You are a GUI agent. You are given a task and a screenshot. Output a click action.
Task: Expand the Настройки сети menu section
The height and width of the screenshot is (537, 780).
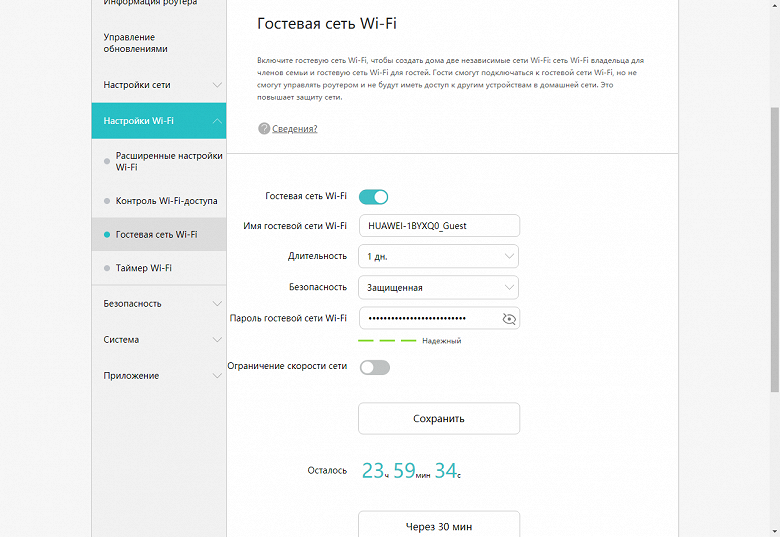click(x=159, y=85)
